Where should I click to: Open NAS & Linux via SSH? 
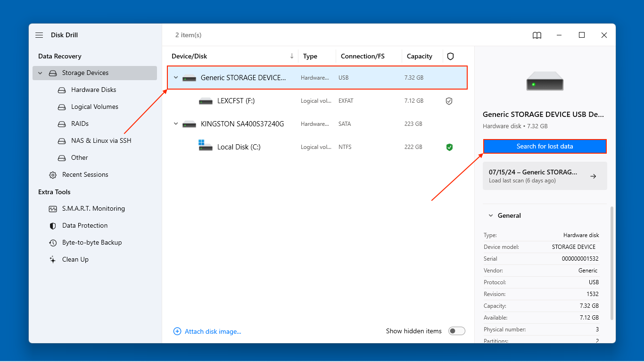(101, 141)
